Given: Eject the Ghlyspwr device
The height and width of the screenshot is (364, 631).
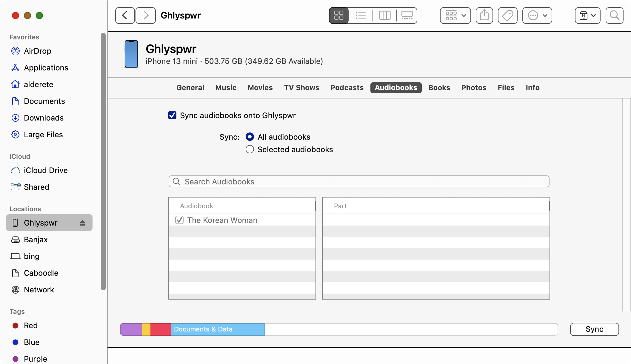Looking at the screenshot, I should point(82,223).
